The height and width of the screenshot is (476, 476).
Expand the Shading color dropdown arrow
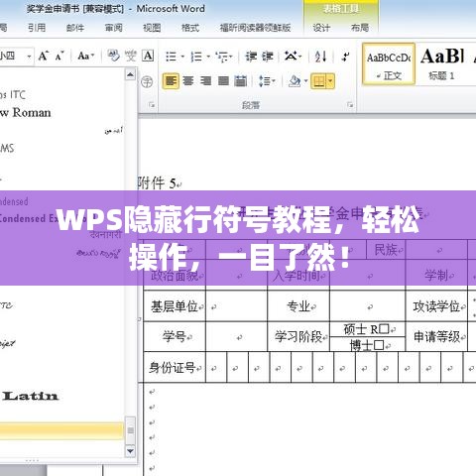click(x=305, y=81)
